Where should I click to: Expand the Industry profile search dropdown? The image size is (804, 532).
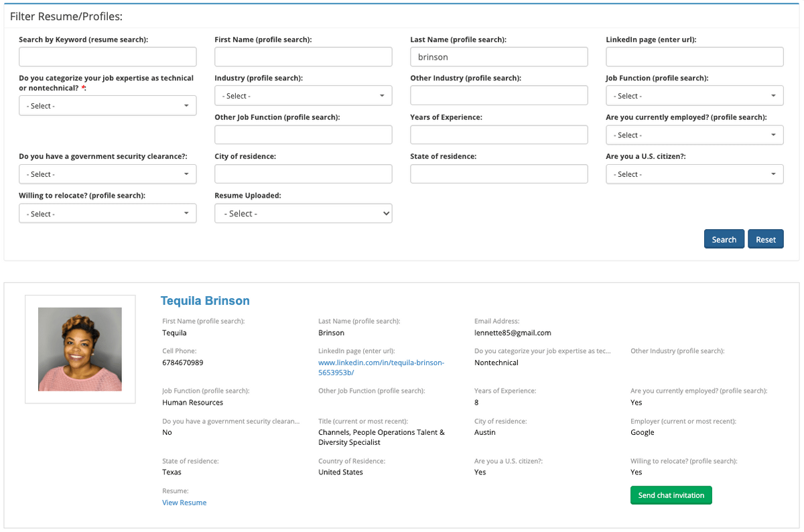point(303,96)
